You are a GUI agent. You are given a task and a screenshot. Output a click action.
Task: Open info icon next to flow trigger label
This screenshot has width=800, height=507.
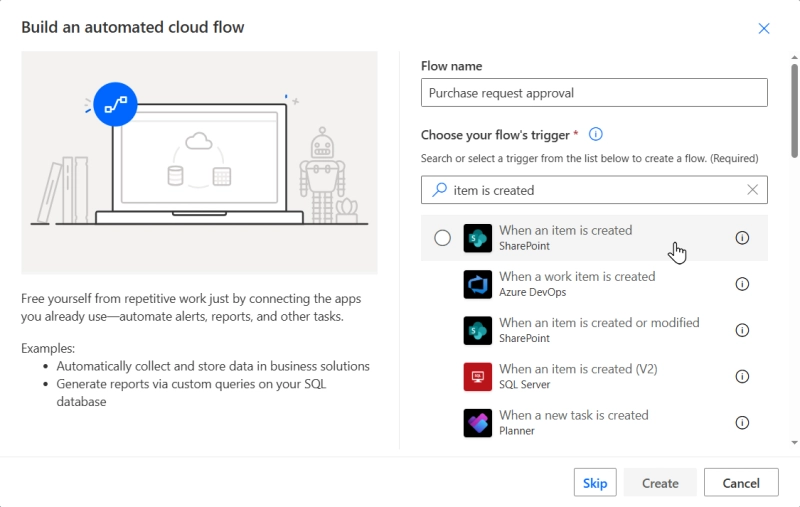pyautogui.click(x=596, y=135)
